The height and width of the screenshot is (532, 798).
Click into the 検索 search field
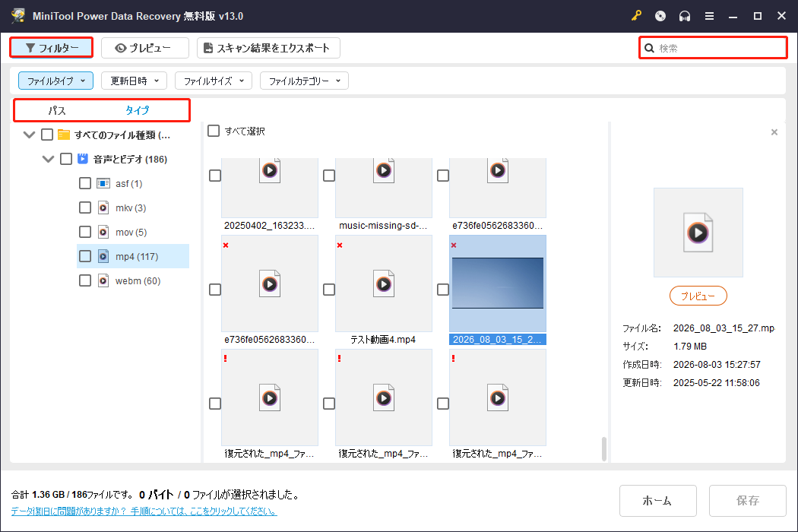click(x=714, y=48)
